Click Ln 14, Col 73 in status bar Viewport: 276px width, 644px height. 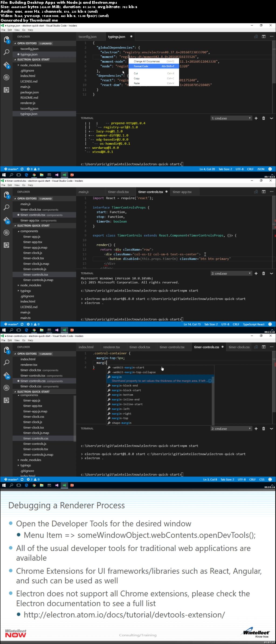pos(192,324)
